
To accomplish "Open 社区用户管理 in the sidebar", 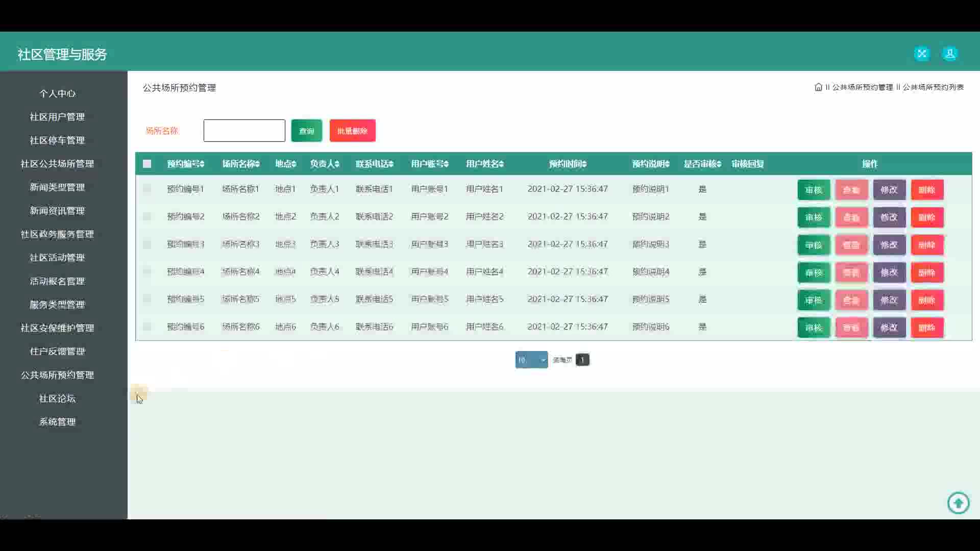I will (x=57, y=117).
